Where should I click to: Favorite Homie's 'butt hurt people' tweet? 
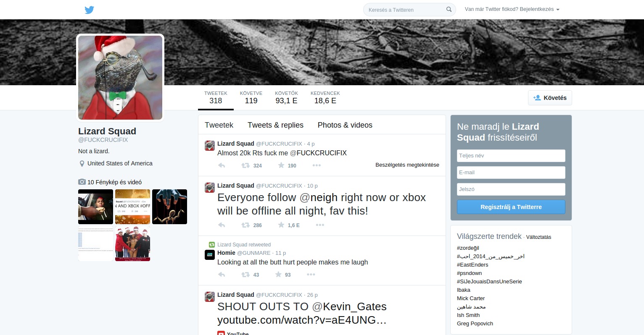coord(278,275)
